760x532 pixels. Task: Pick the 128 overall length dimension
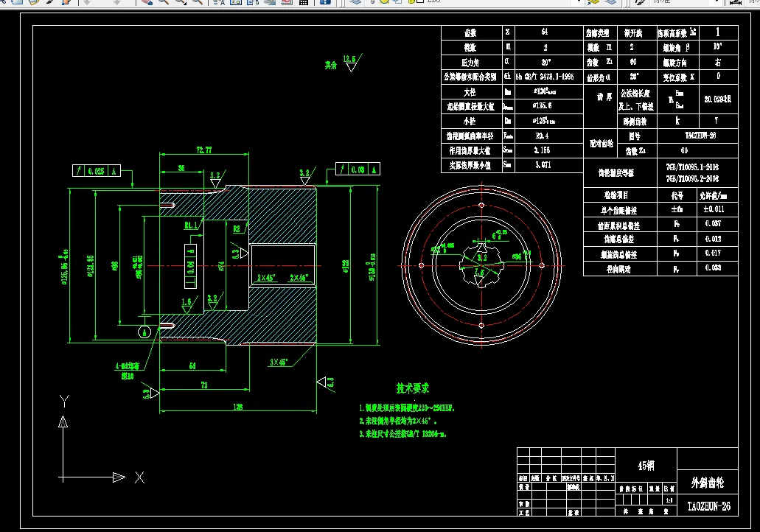coord(237,407)
